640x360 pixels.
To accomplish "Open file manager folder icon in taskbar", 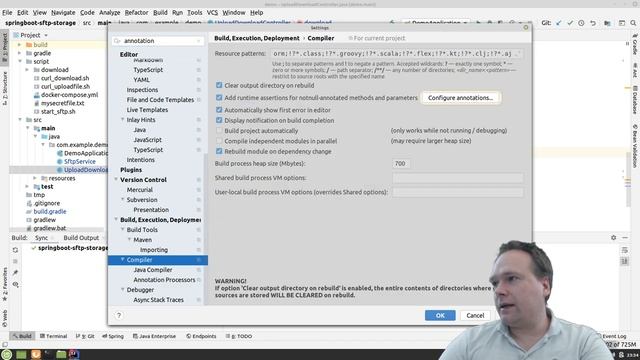I will 61,354.
